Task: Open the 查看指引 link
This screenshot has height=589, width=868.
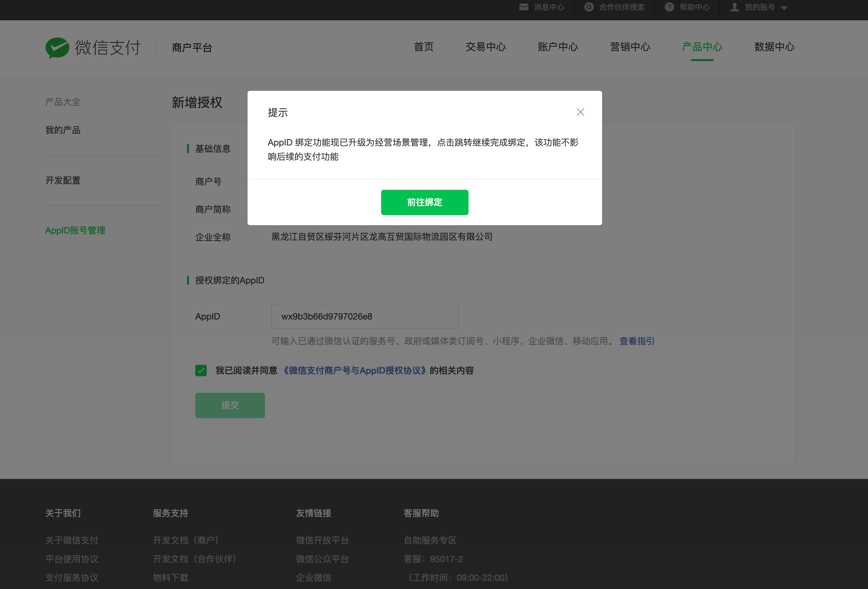Action: [636, 341]
